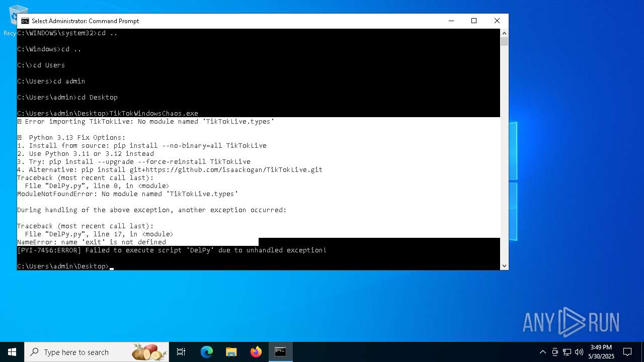Launch Firefox from taskbar

click(x=256, y=352)
